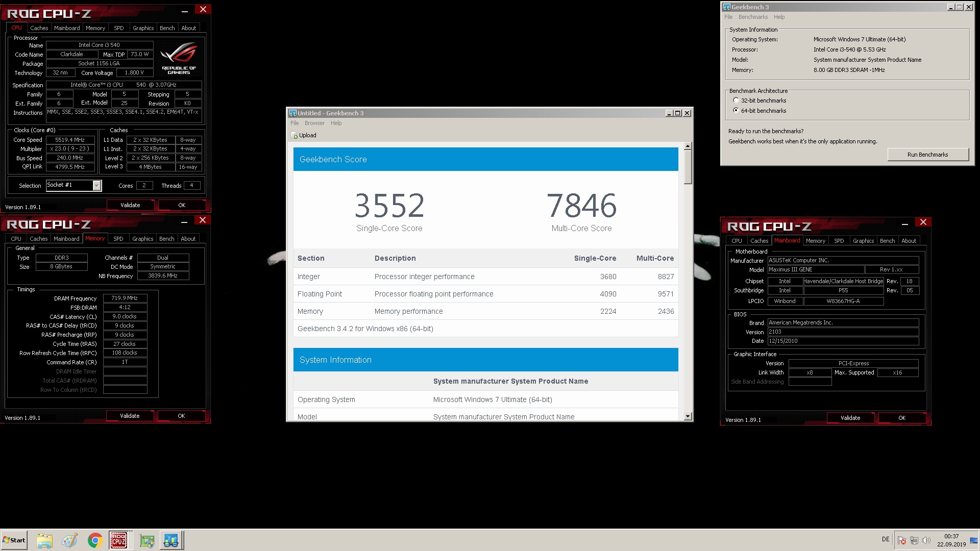Image resolution: width=980 pixels, height=551 pixels.
Task: Select 64-bit benchmarks option
Action: (x=736, y=111)
